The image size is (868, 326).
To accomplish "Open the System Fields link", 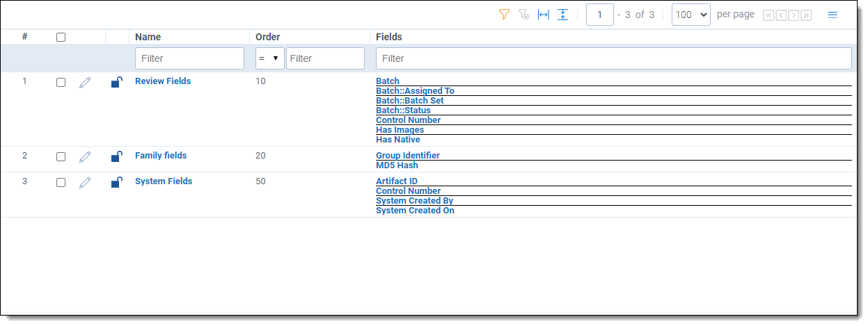I will click(x=164, y=181).
